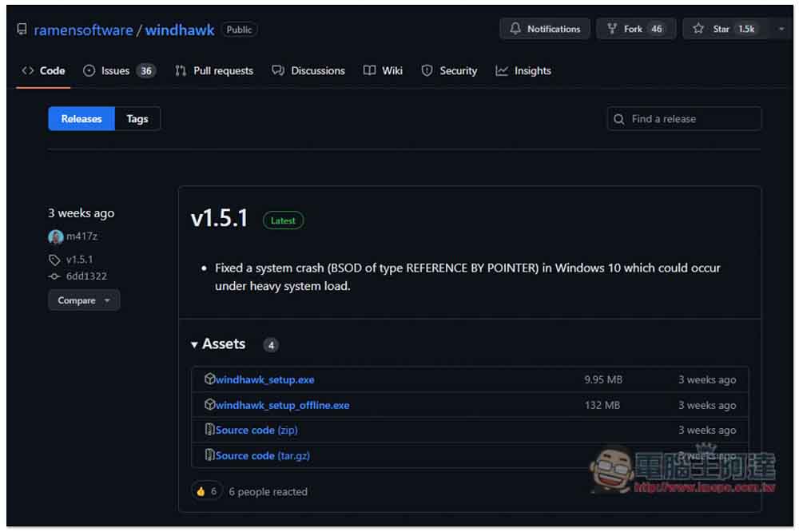799x532 pixels.
Task: Click the fork count 46
Action: [x=657, y=29]
